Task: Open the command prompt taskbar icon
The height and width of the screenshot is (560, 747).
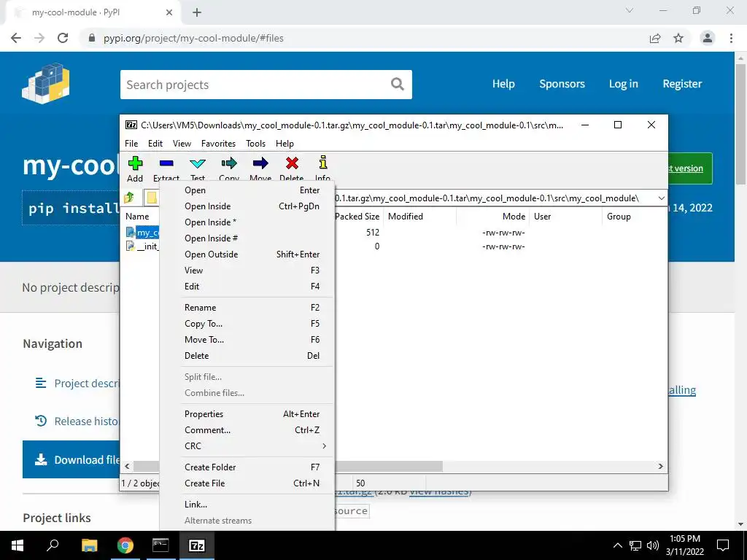Action: [160, 545]
